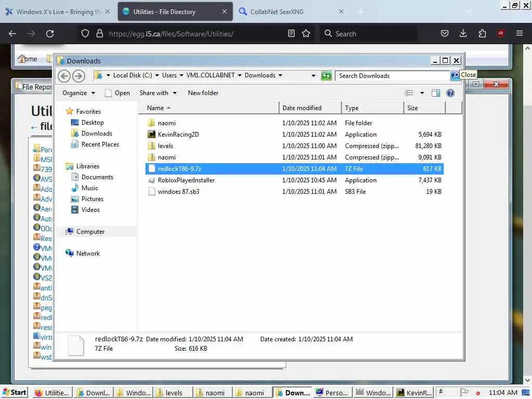The height and width of the screenshot is (399, 532).
Task: Select Videos library in sidebar
Action: (86, 210)
